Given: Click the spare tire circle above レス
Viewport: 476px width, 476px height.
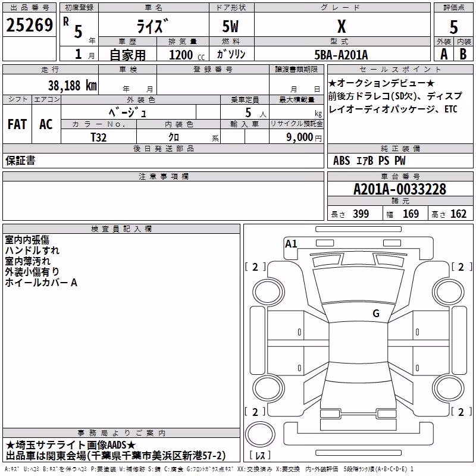Looking at the screenshot, I should pos(260,434).
